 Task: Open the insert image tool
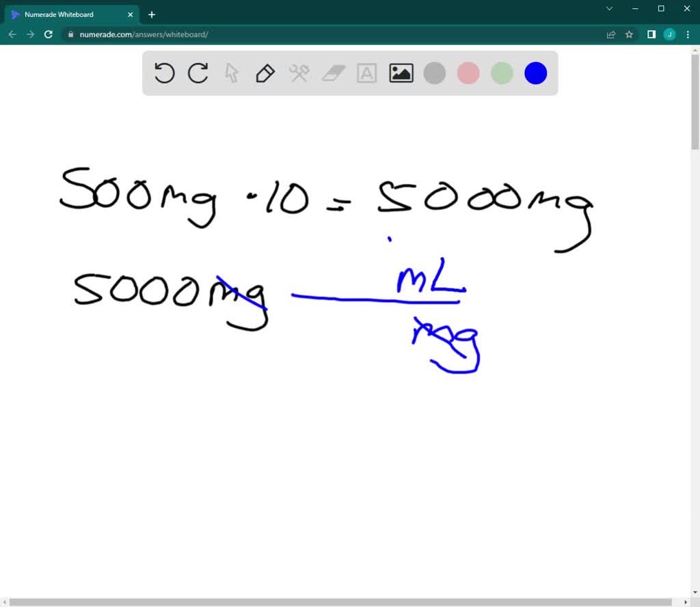tap(401, 73)
